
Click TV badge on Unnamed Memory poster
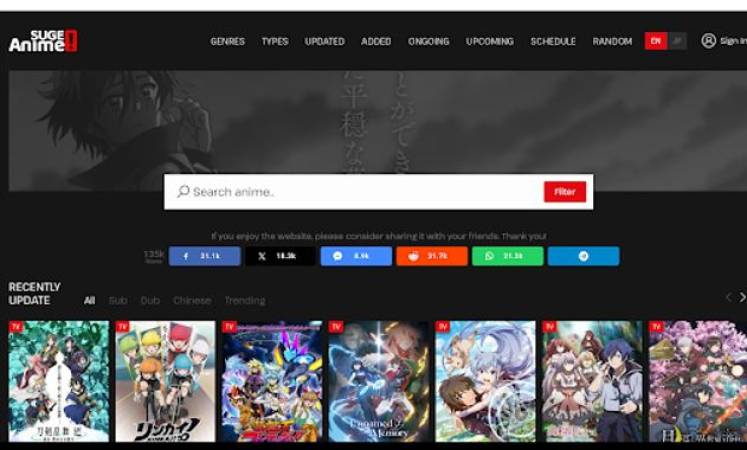(x=336, y=327)
